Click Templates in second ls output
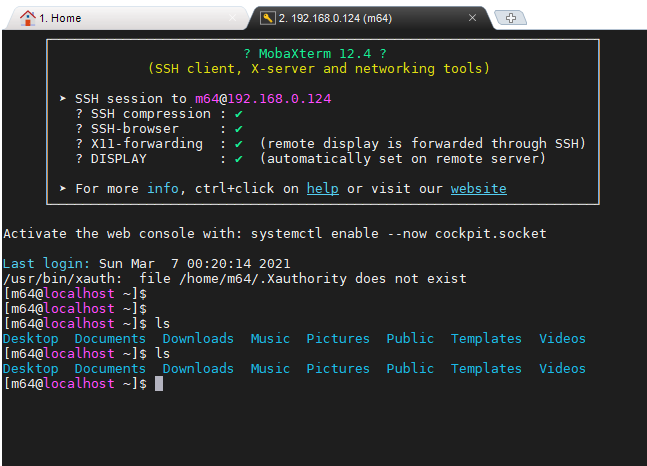Viewport: 647px width, 466px height. 486,369
